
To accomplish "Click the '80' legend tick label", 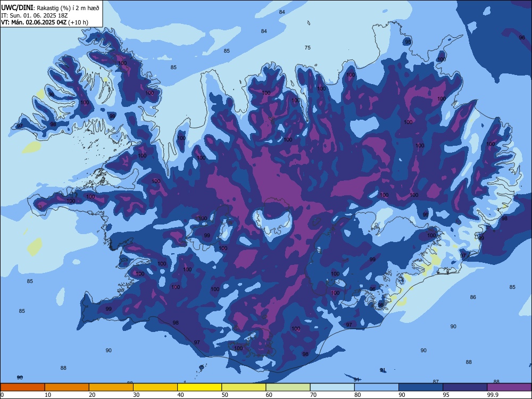I will [358, 395].
